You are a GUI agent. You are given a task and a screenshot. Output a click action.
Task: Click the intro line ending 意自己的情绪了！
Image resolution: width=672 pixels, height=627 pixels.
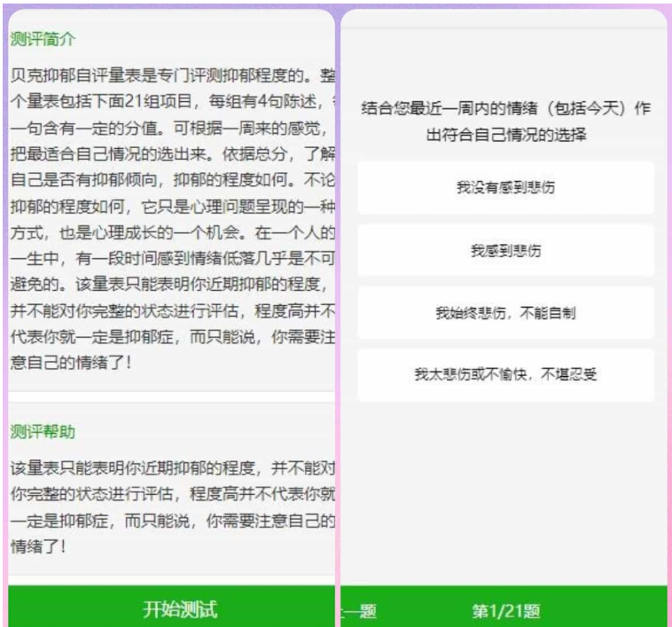point(71,363)
